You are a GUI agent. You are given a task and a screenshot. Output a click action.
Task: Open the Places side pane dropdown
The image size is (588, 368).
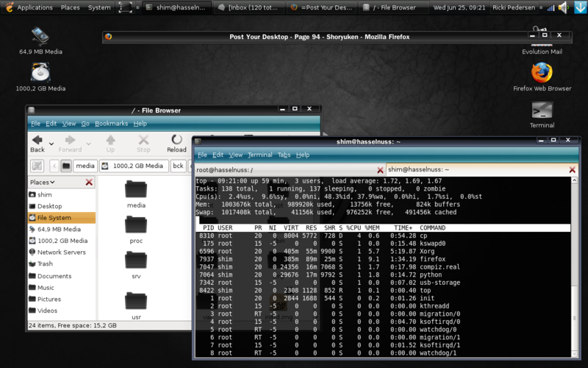click(43, 182)
